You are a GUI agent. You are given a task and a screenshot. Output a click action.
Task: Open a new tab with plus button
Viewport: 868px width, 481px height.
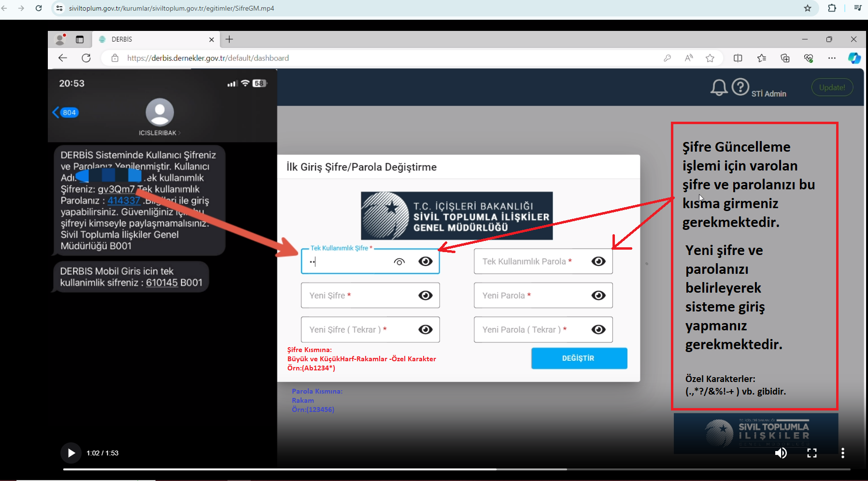tap(229, 40)
